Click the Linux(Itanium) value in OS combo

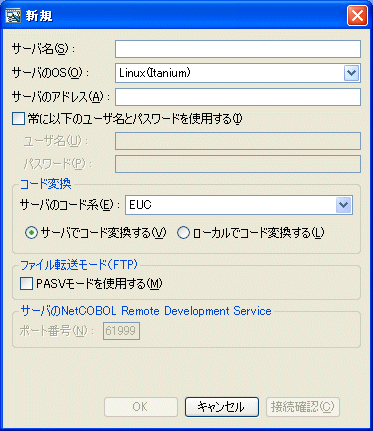155,73
